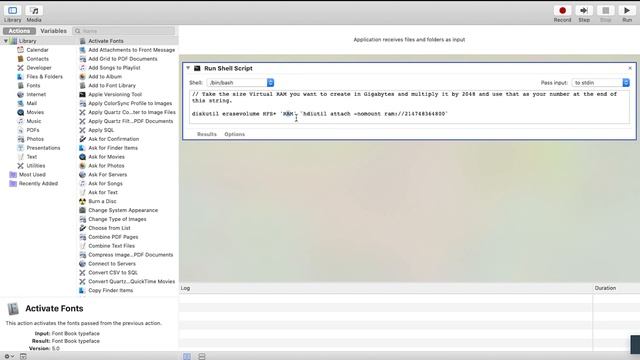The width and height of the screenshot is (640, 360).
Task: Switch to the Variables tab
Action: tap(53, 31)
